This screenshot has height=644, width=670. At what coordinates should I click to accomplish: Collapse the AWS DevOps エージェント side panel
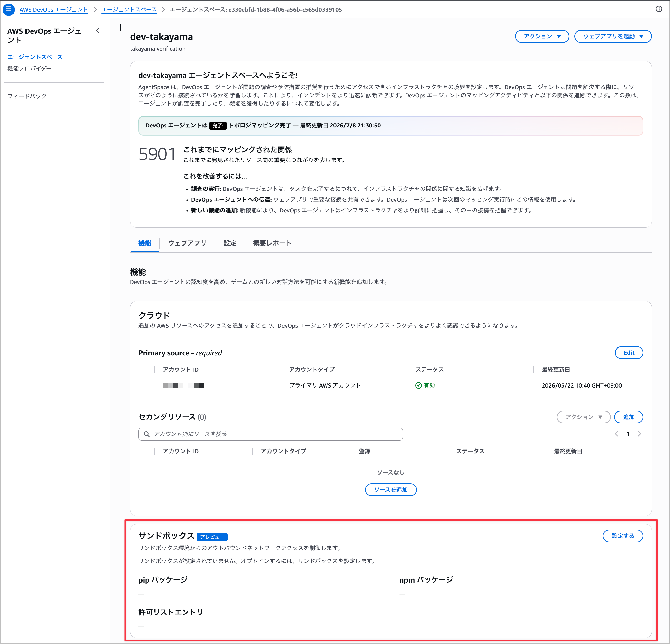click(x=98, y=31)
